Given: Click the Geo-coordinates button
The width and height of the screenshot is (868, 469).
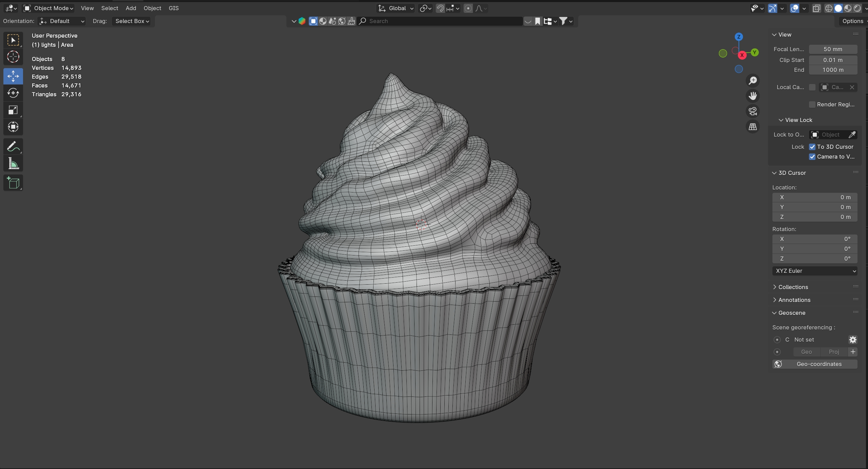Looking at the screenshot, I should 814,364.
